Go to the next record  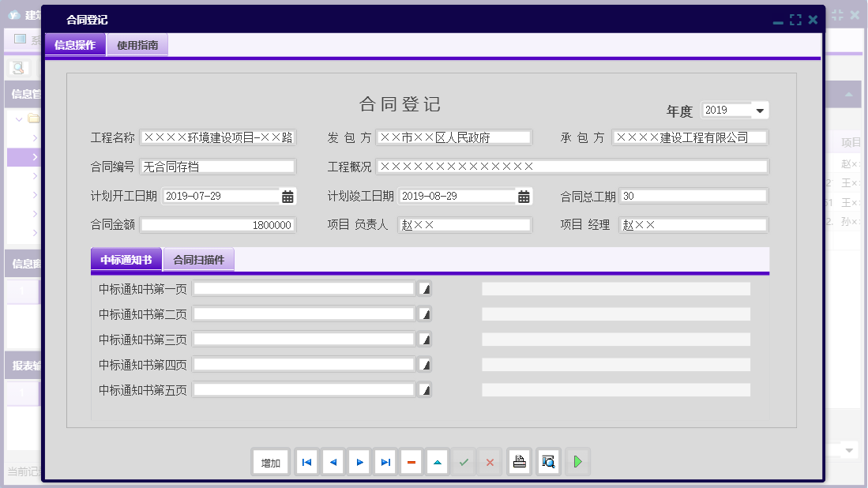pos(359,462)
